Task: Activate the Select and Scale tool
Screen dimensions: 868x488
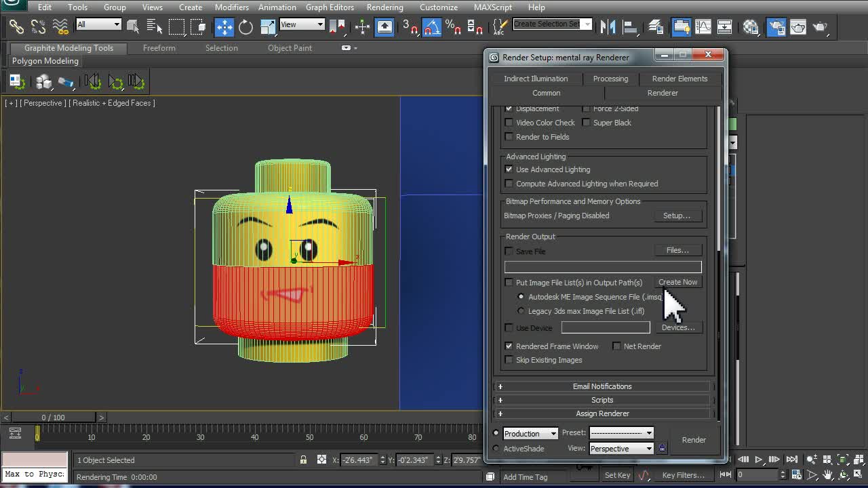Action: [x=268, y=27]
